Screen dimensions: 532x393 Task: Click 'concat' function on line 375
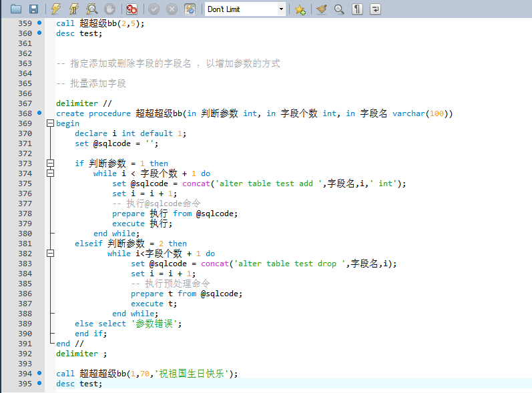(x=196, y=183)
